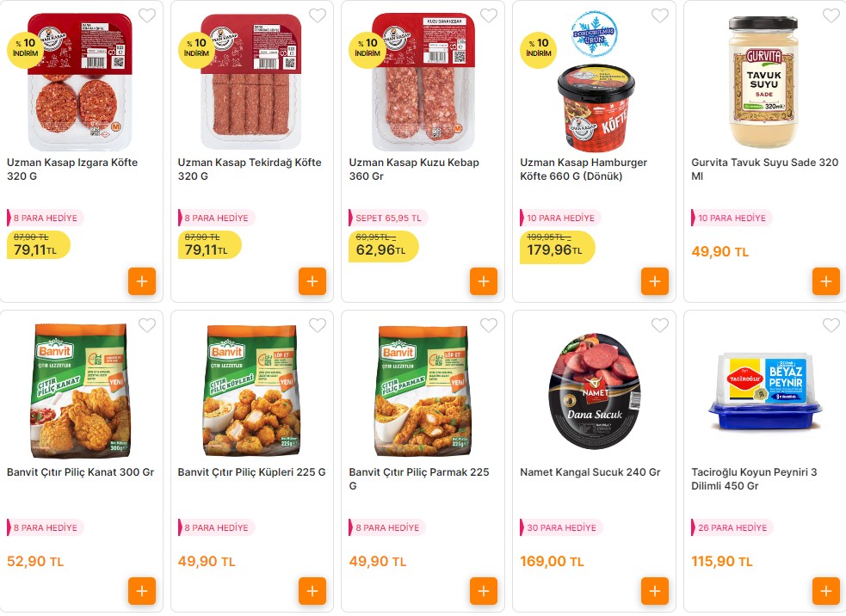Favorite the Uzman Kasap Izgara Köfte
The image size is (846, 616).
click(147, 15)
